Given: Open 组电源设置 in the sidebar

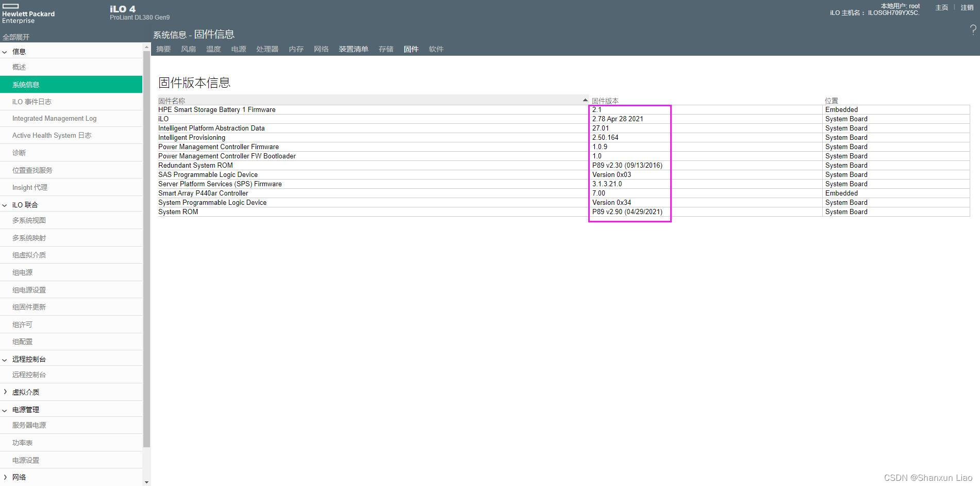Looking at the screenshot, I should coord(71,290).
